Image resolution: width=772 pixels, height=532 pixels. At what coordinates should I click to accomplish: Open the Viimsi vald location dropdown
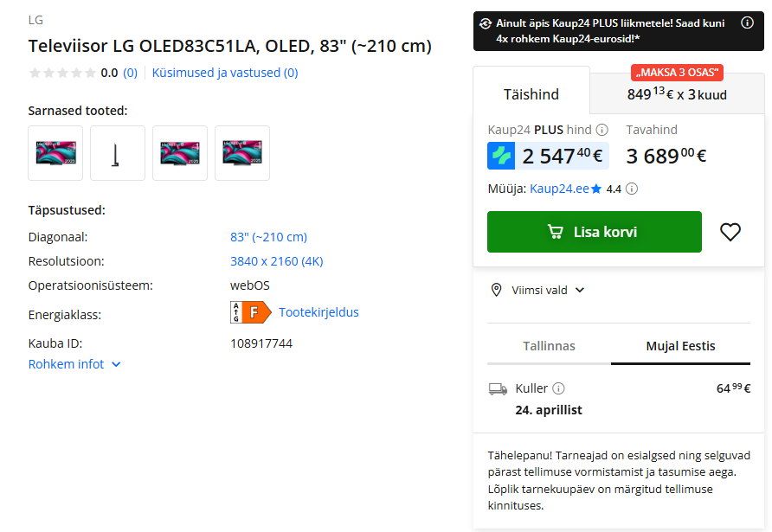(537, 290)
